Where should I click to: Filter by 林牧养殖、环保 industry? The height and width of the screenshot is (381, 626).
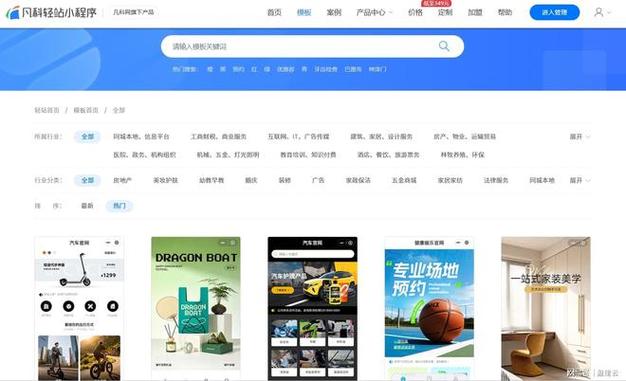462,155
